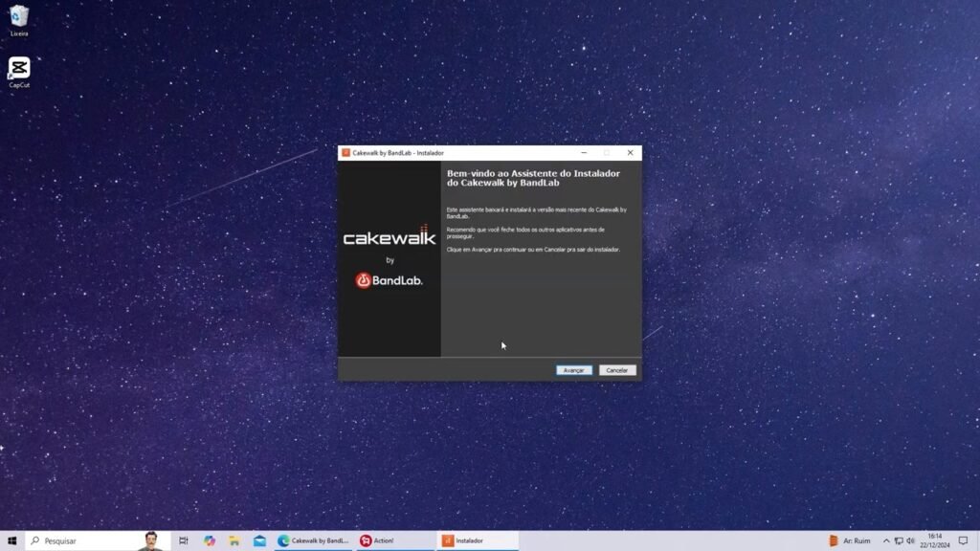Launch Copilot from the taskbar

pos(209,541)
